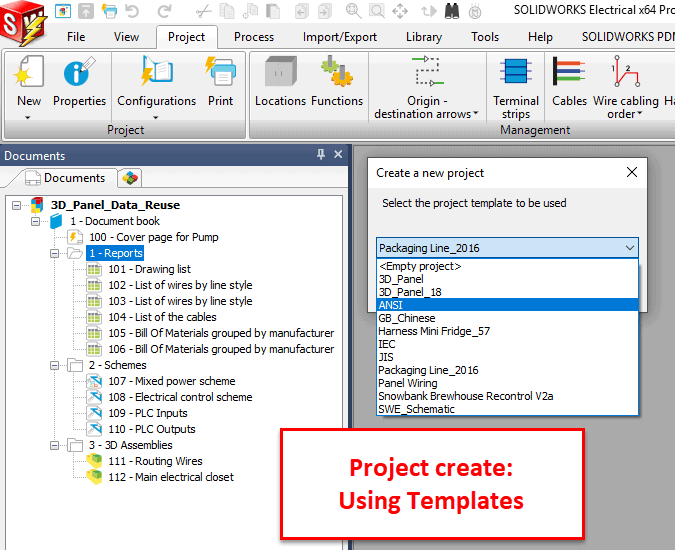Open the Tools ribbon tab
675x550 pixels.
[485, 37]
